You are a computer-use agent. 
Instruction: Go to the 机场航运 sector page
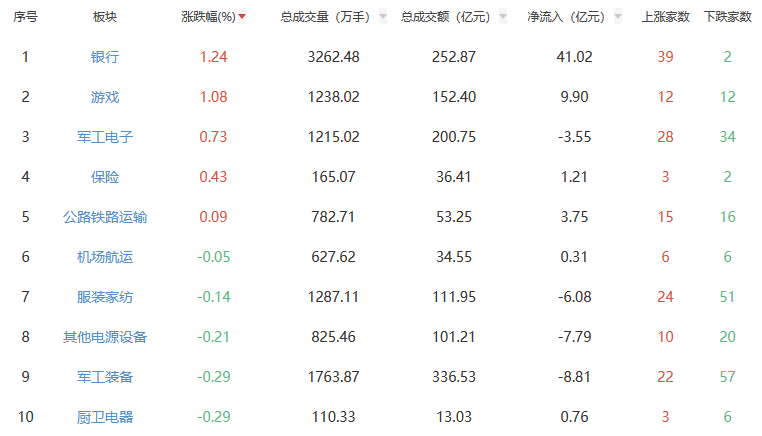105,257
